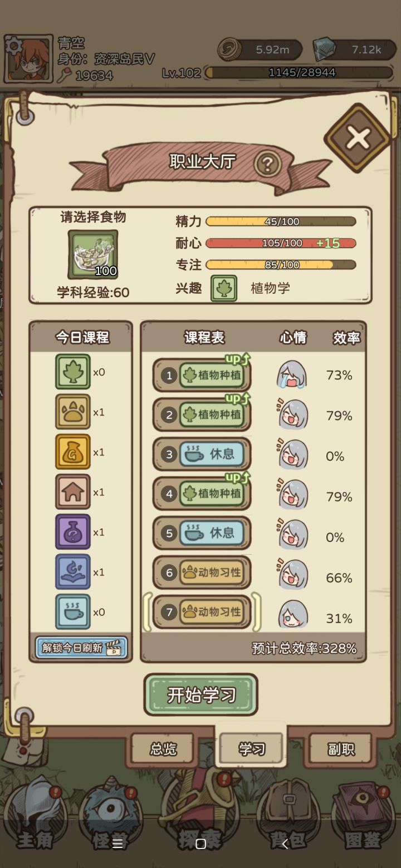Open the help question mark icon
This screenshot has height=868, width=401.
267,164
